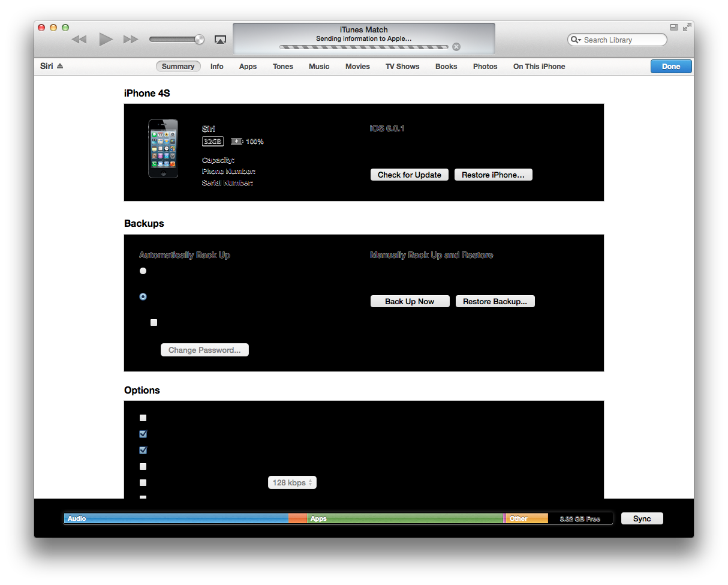Toggle the checkbox above Change Password
Image resolution: width=728 pixels, height=585 pixels.
coord(154,322)
